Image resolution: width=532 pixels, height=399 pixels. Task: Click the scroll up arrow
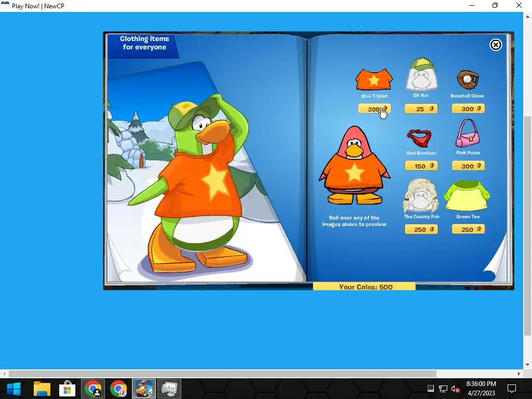[527, 16]
